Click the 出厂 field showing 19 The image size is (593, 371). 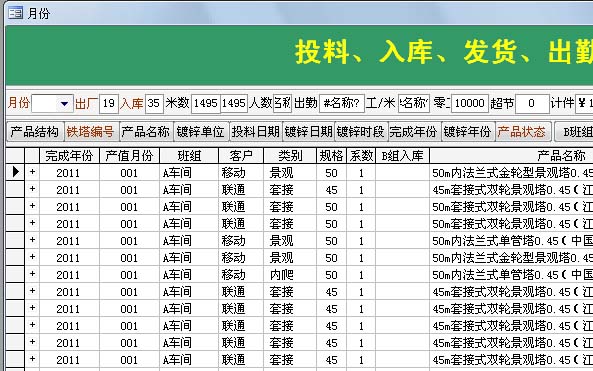point(109,103)
